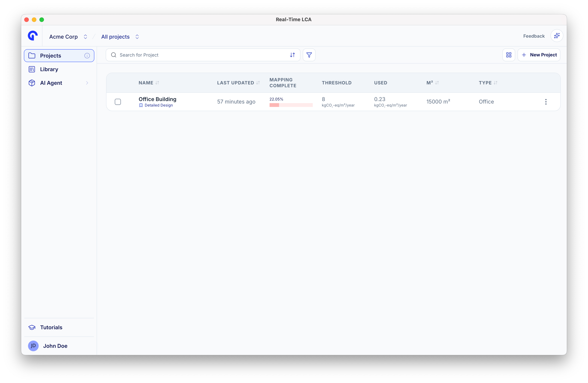Click the Projects info icon
This screenshot has width=588, height=383.
point(87,55)
